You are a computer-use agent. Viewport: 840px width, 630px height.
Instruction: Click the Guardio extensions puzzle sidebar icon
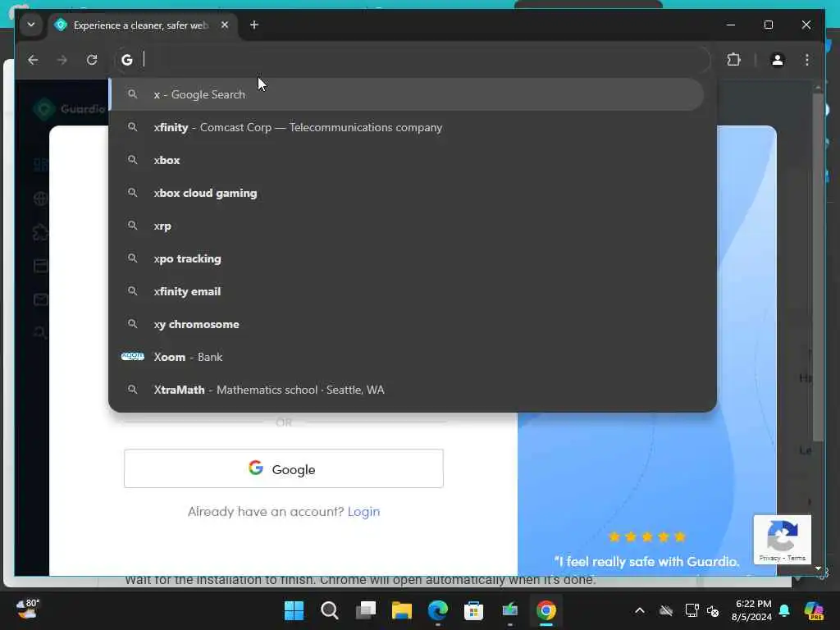pyautogui.click(x=41, y=232)
